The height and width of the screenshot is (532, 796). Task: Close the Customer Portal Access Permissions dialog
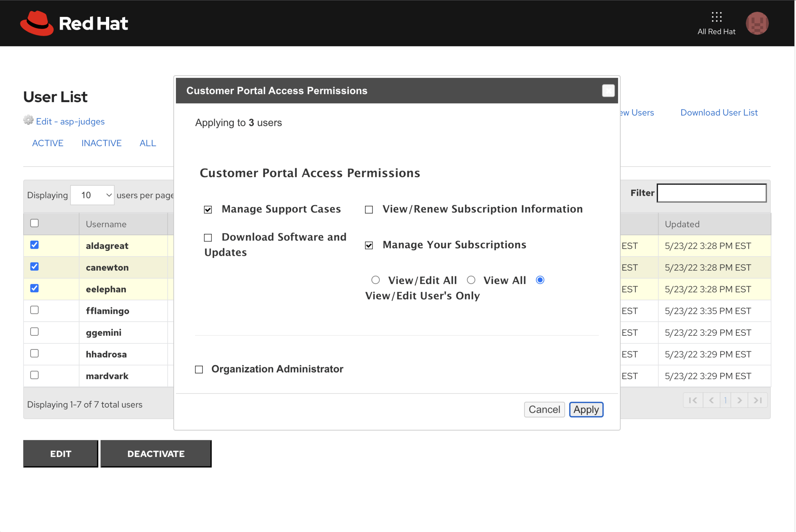608,91
